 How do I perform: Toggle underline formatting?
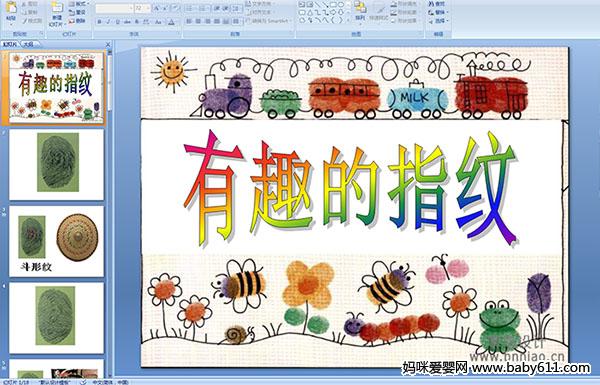(117, 22)
